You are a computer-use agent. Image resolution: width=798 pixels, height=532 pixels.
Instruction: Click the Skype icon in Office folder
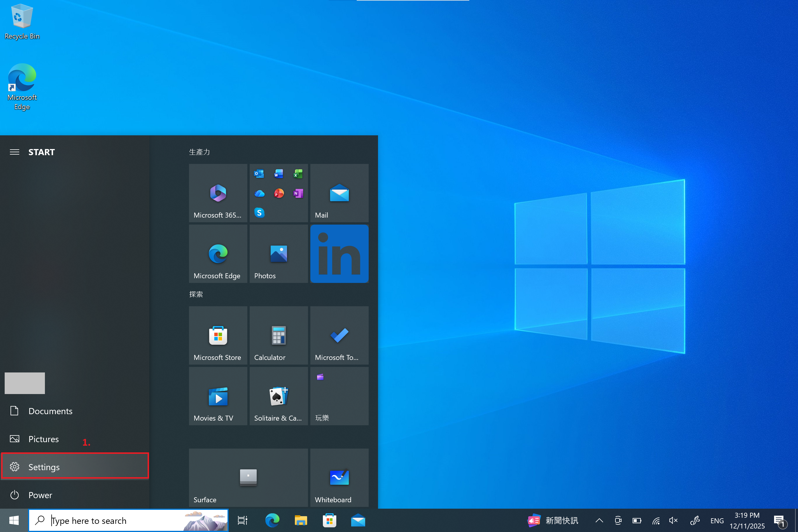[x=260, y=213]
